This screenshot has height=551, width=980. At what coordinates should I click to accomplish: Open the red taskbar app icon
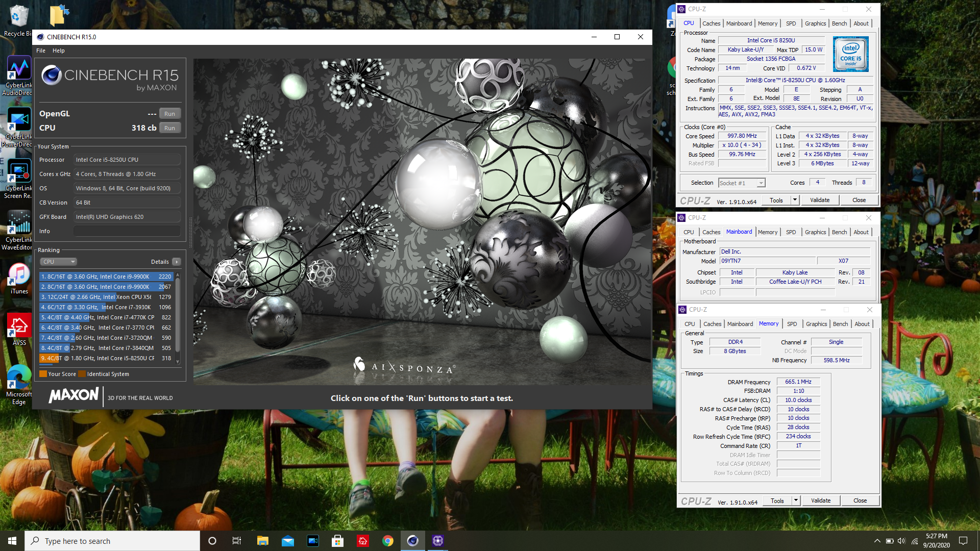coord(363,541)
